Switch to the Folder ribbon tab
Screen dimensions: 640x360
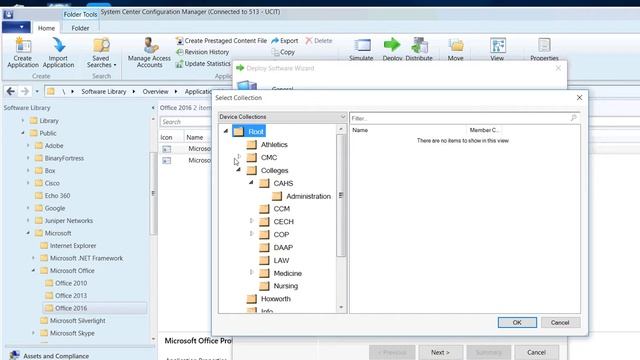point(80,28)
